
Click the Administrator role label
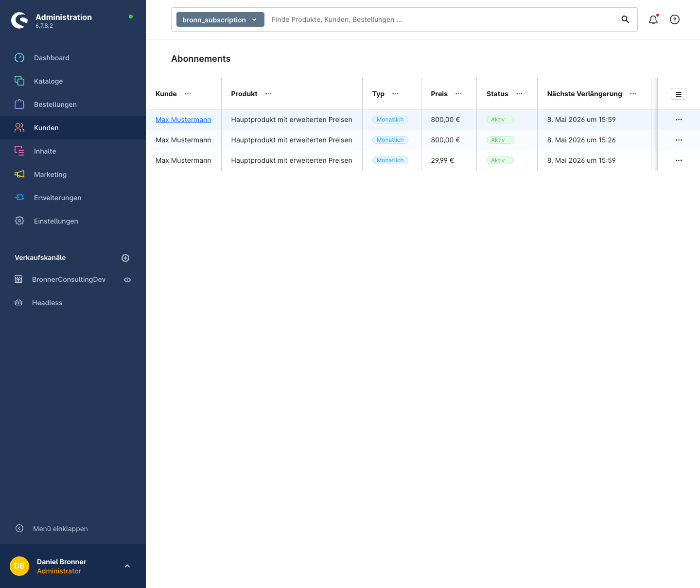pyautogui.click(x=59, y=571)
